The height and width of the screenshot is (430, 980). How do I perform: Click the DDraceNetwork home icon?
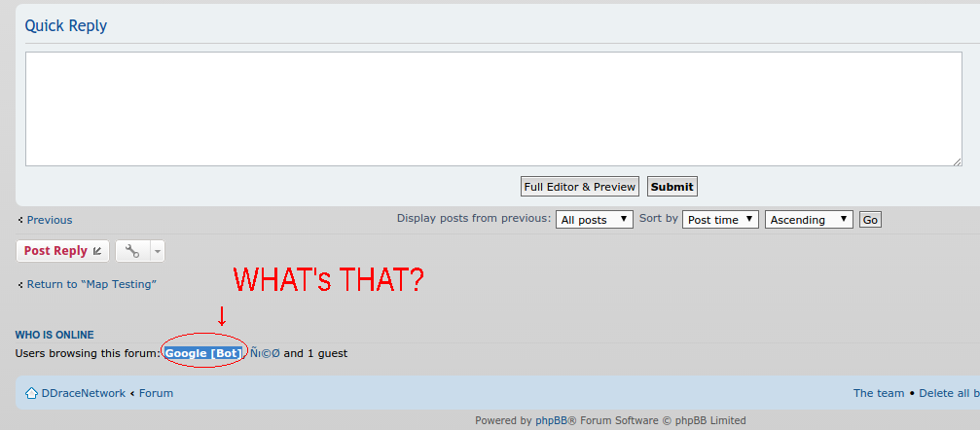(x=31, y=393)
